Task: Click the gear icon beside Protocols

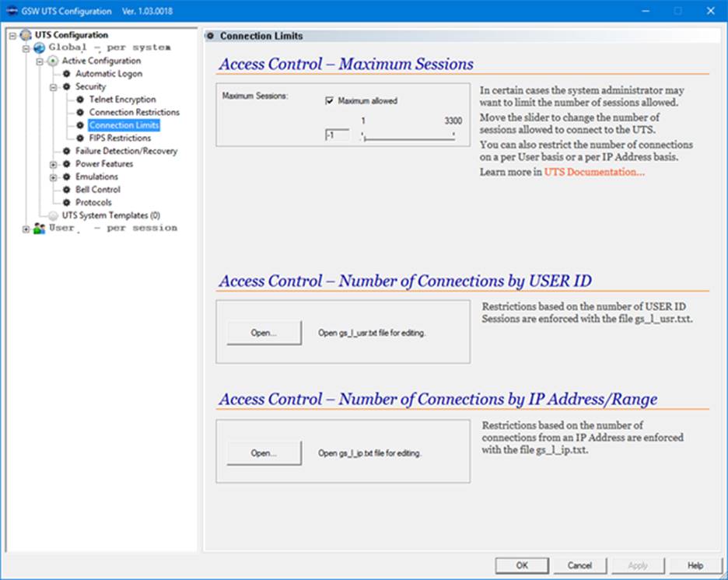Action: (67, 202)
